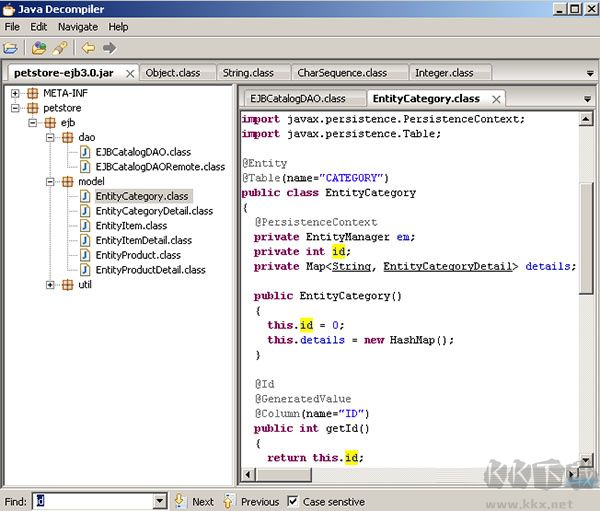Go backward with the left arrow icon
This screenshot has width=600, height=511.
pyautogui.click(x=88, y=48)
